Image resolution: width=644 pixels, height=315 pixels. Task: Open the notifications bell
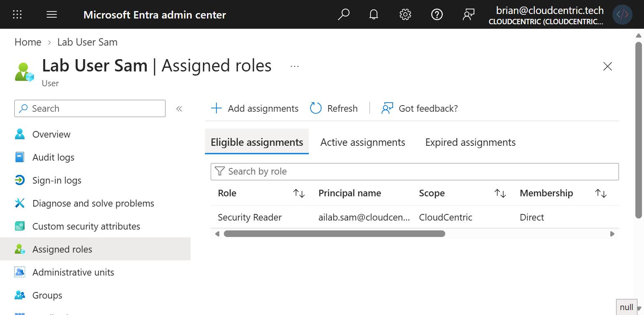pyautogui.click(x=374, y=14)
